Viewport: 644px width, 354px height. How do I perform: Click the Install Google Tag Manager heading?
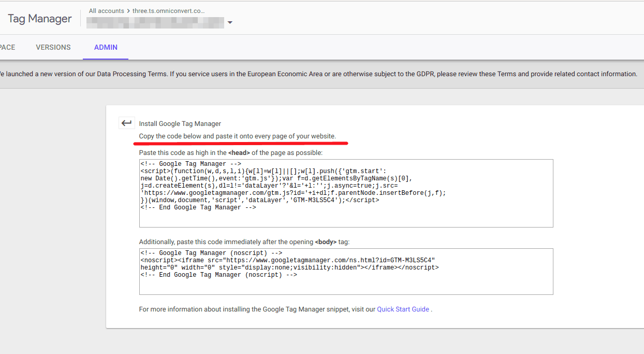pyautogui.click(x=180, y=124)
